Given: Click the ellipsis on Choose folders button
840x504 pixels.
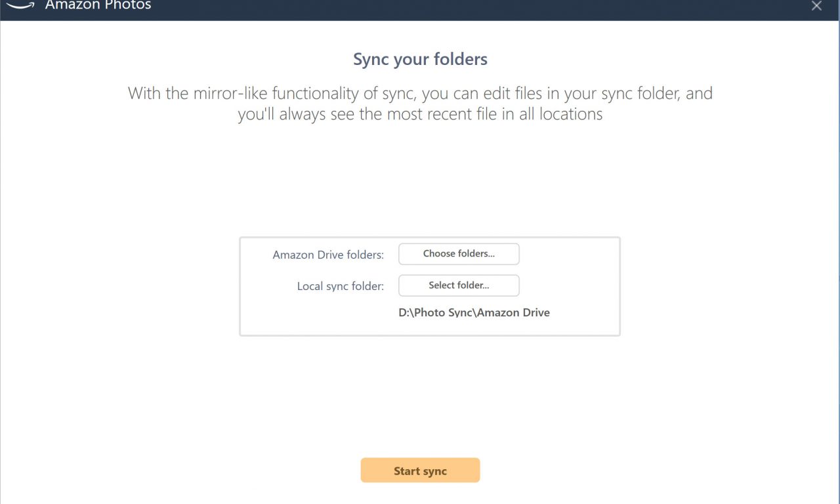Looking at the screenshot, I should click(x=492, y=255).
